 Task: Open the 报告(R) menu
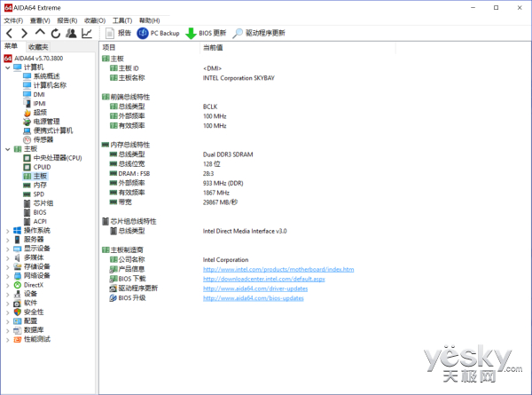67,20
